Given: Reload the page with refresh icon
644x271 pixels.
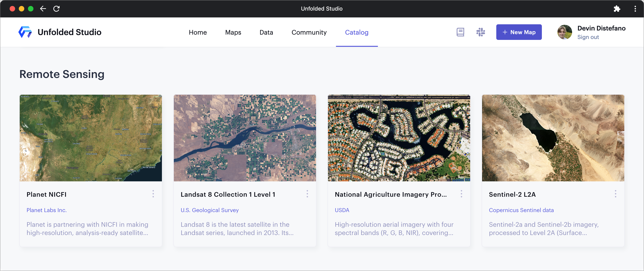Looking at the screenshot, I should click(x=57, y=9).
